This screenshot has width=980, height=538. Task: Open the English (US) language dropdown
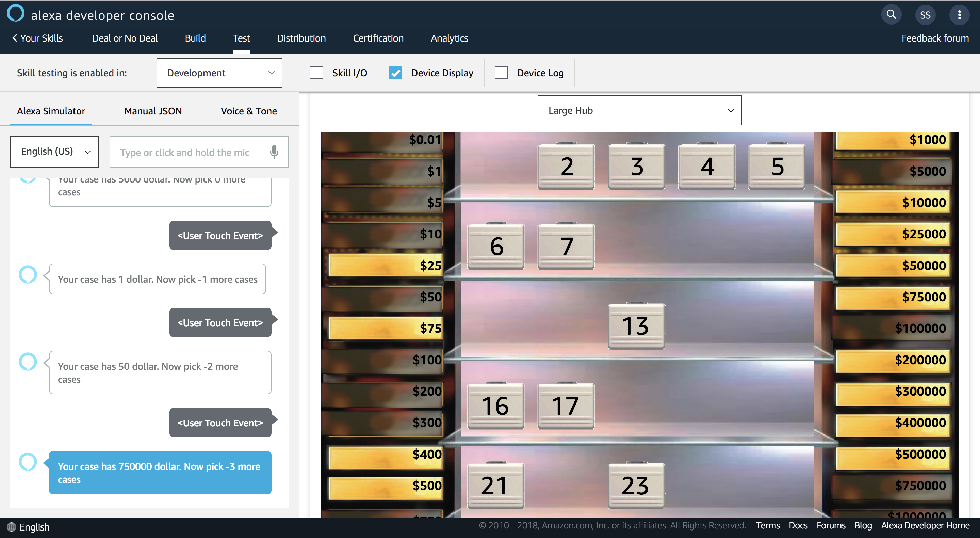coord(54,152)
